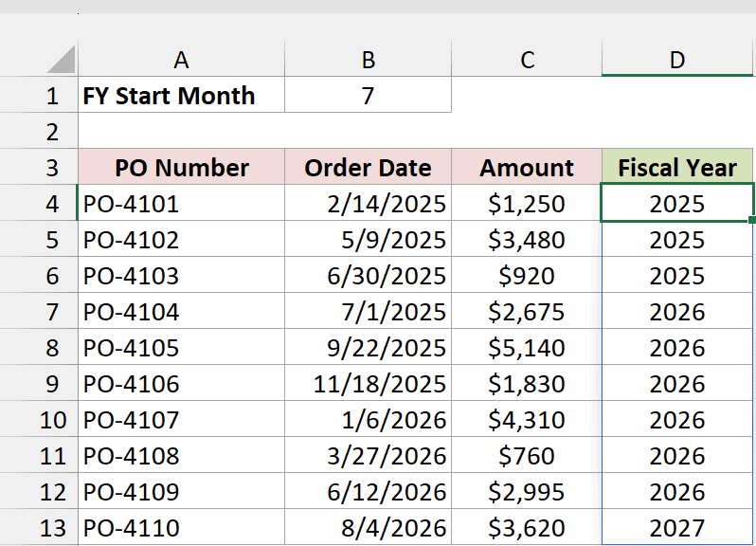Click the fill handle of cell D4
This screenshot has height=546, width=756.
(752, 220)
